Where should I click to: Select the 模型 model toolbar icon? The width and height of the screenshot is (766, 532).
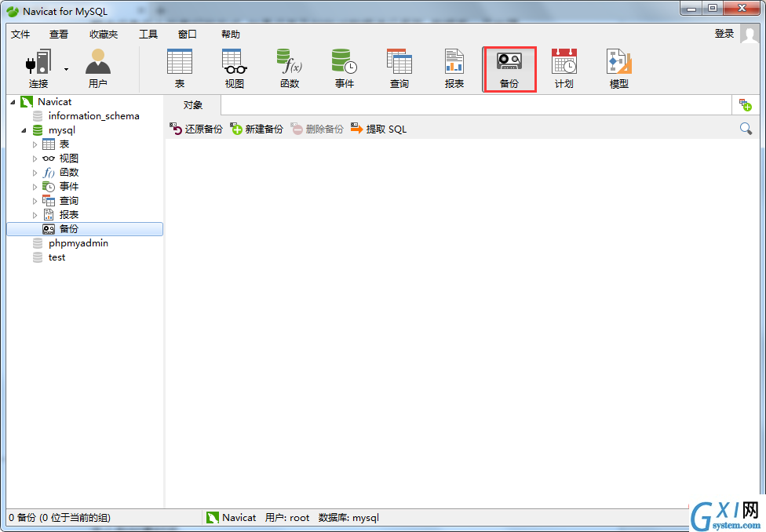tap(619, 68)
